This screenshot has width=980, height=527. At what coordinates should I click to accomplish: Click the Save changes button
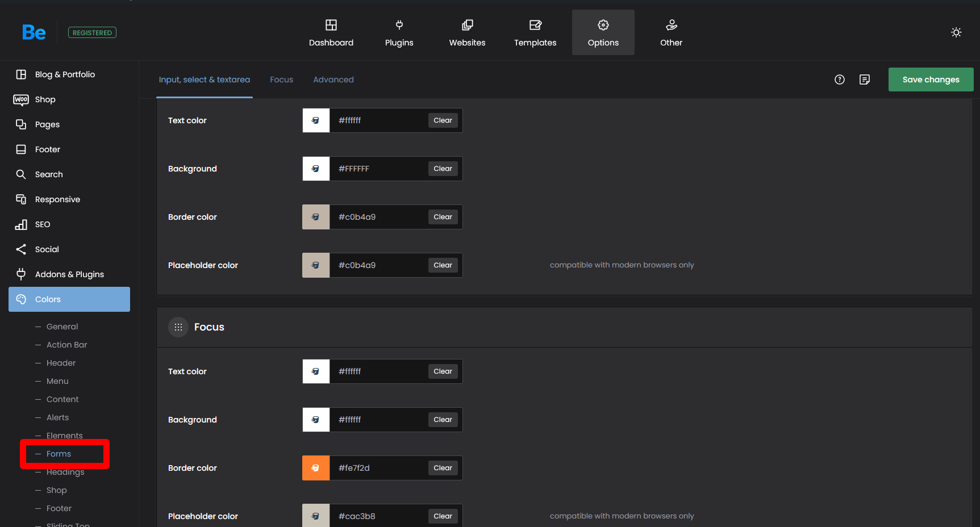point(931,80)
